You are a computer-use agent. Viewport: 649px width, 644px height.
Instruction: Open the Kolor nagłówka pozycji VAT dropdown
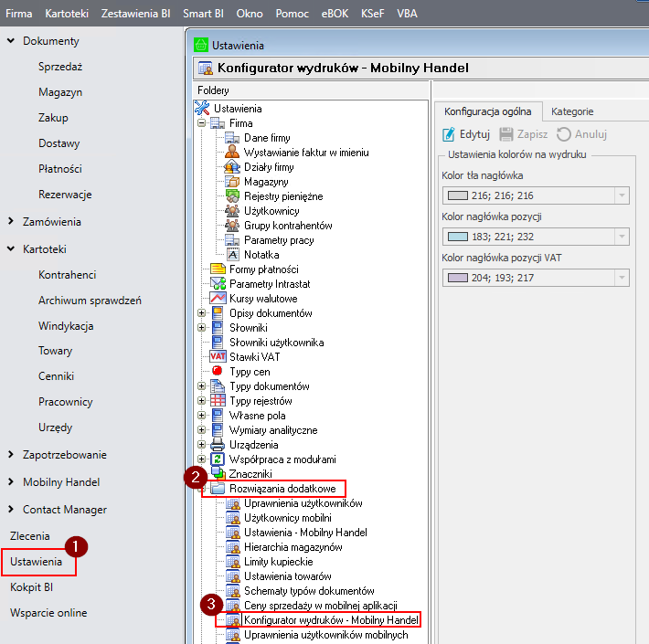(x=622, y=278)
